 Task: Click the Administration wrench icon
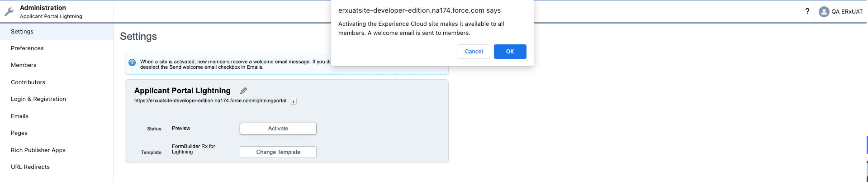(9, 12)
